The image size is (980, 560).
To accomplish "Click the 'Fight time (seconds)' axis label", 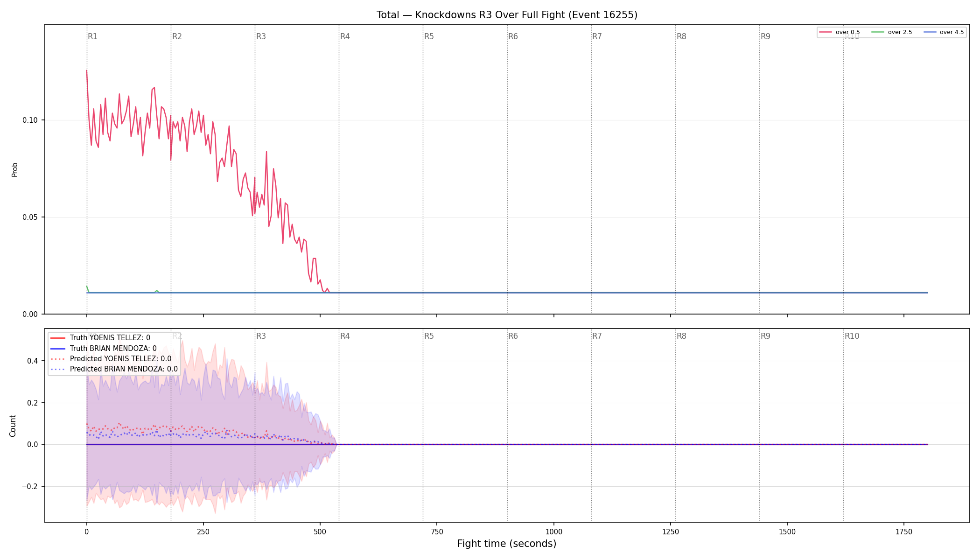I will pos(507,544).
